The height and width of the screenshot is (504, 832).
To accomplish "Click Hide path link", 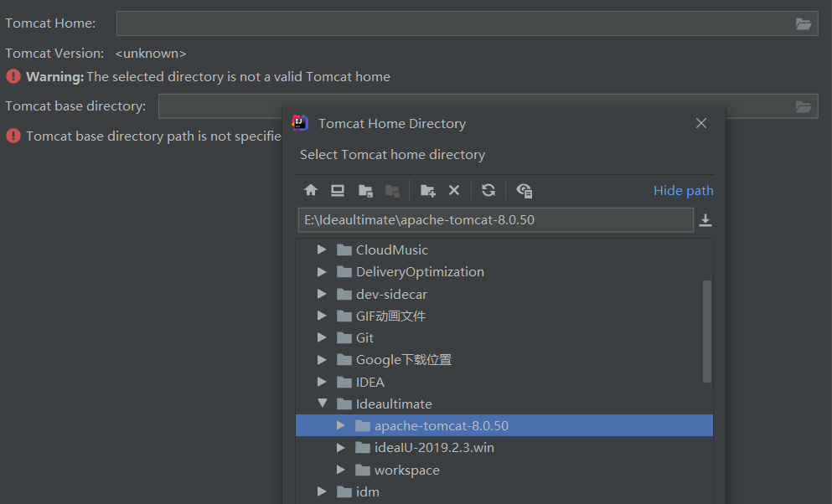I will (684, 190).
